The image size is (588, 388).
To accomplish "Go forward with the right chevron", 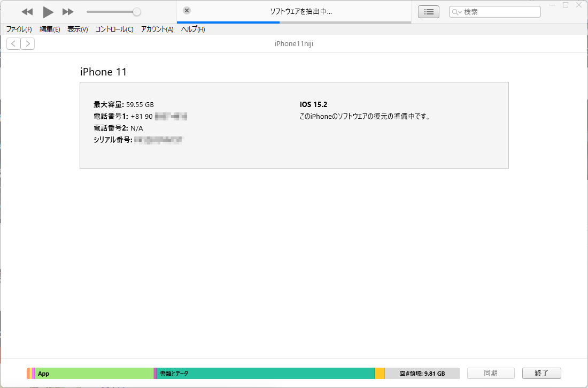I will (x=28, y=43).
